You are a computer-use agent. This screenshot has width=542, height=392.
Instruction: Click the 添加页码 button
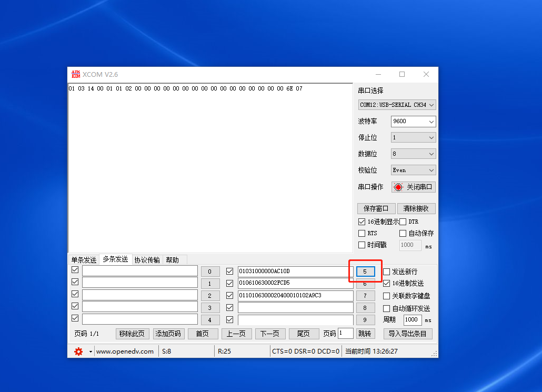pyautogui.click(x=168, y=334)
